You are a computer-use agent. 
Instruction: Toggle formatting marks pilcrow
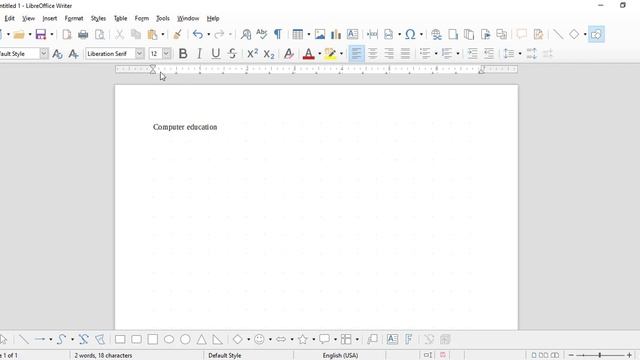(278, 34)
